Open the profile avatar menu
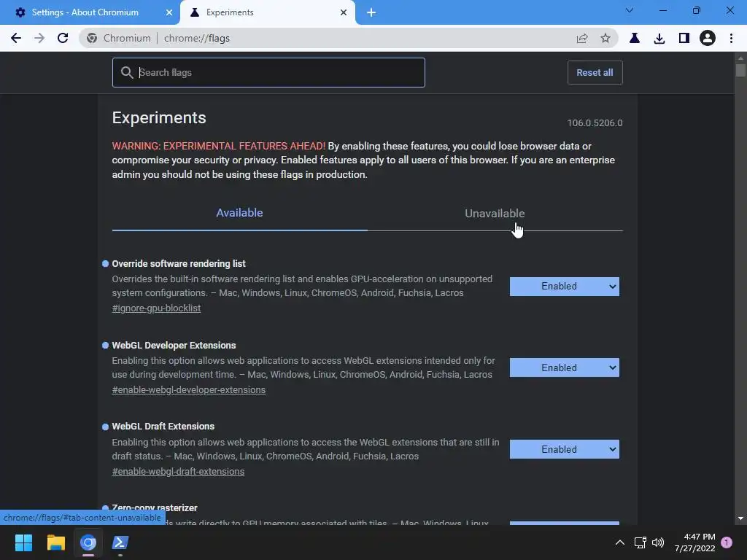The image size is (747, 560). pyautogui.click(x=708, y=38)
